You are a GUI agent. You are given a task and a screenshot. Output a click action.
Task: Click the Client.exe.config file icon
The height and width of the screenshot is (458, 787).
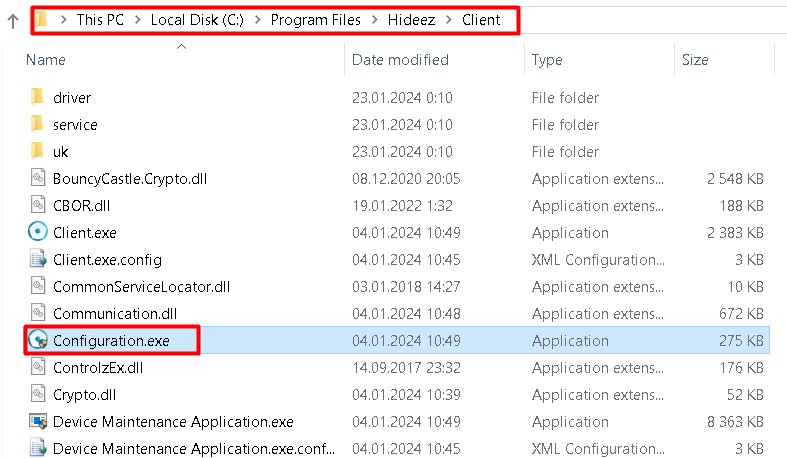[37, 260]
